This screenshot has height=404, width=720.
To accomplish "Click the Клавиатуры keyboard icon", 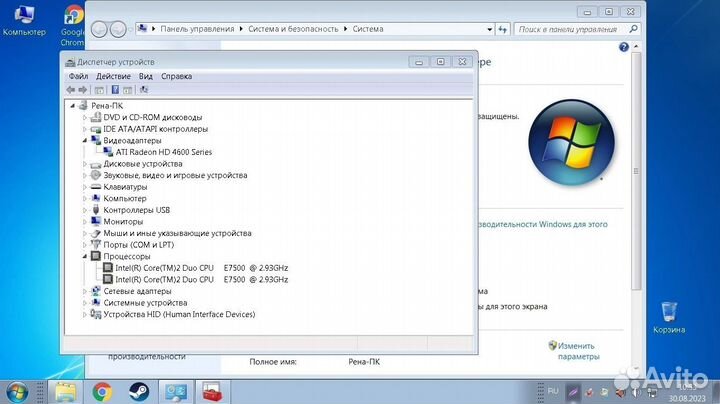I will point(96,187).
